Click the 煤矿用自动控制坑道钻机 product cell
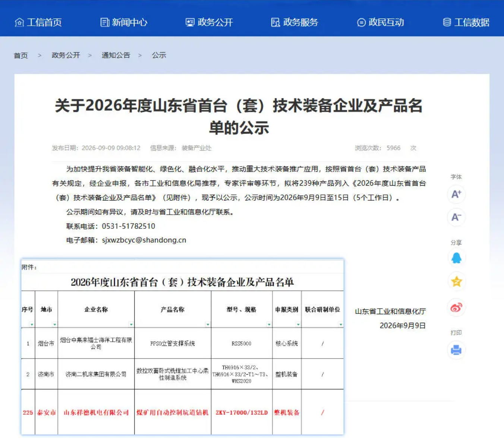The height and width of the screenshot is (445, 504). [173, 413]
